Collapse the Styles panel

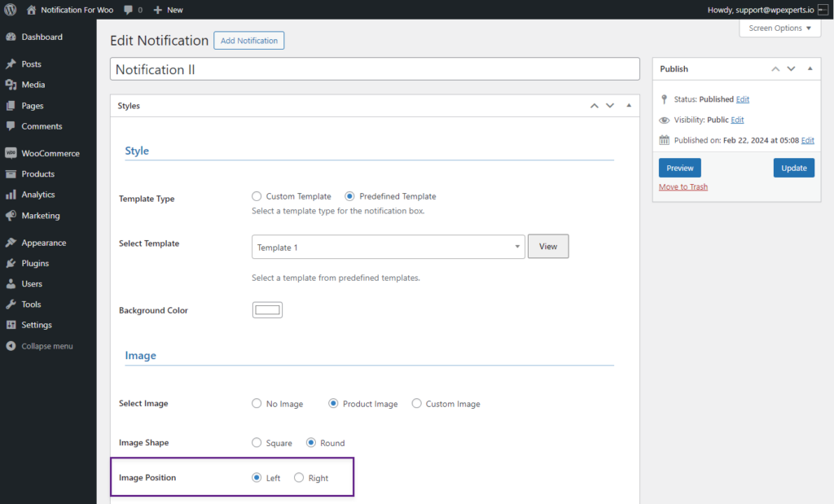click(x=629, y=106)
